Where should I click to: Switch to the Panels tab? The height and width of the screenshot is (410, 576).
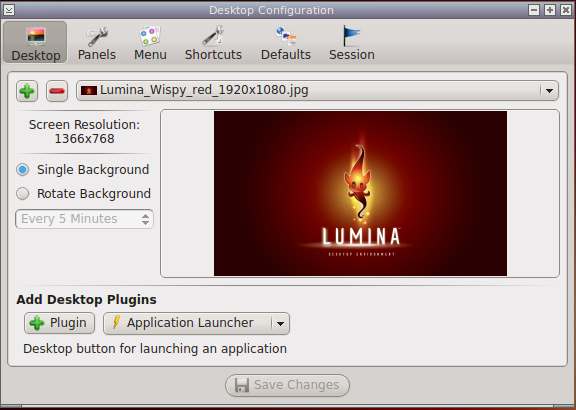[97, 42]
